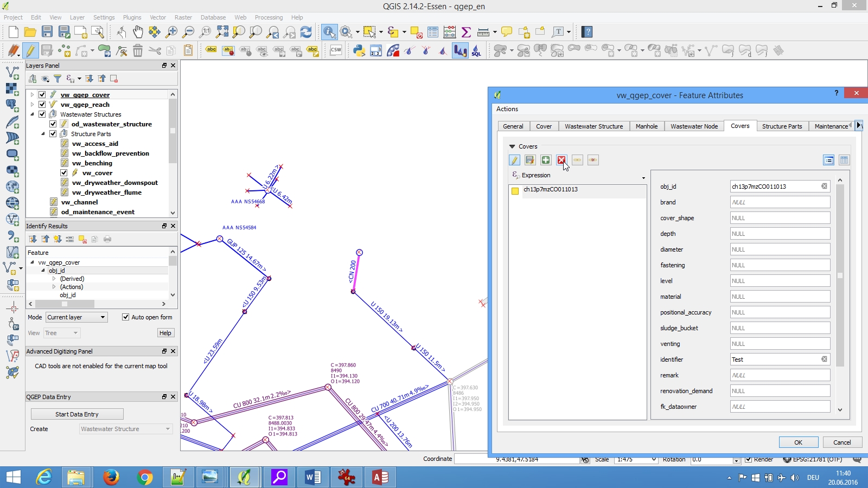This screenshot has height=488, width=868.
Task: Collapse the Wastewater Structures group
Action: coord(32,114)
